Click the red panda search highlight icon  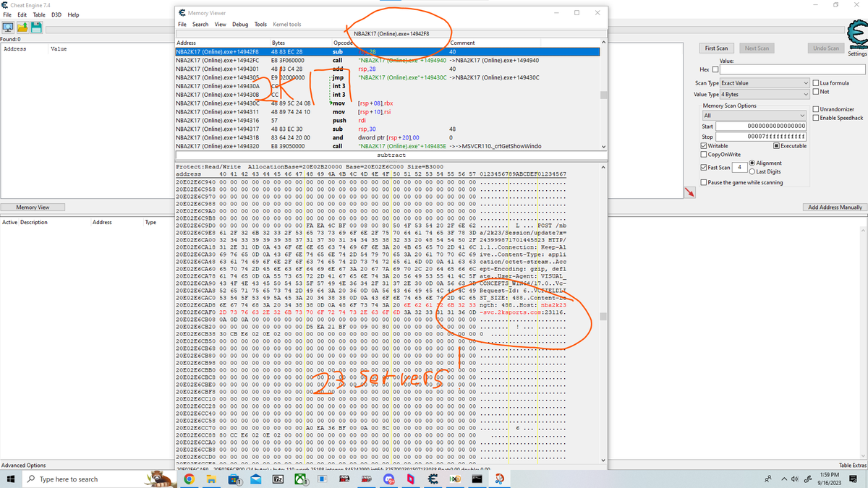pos(162,479)
